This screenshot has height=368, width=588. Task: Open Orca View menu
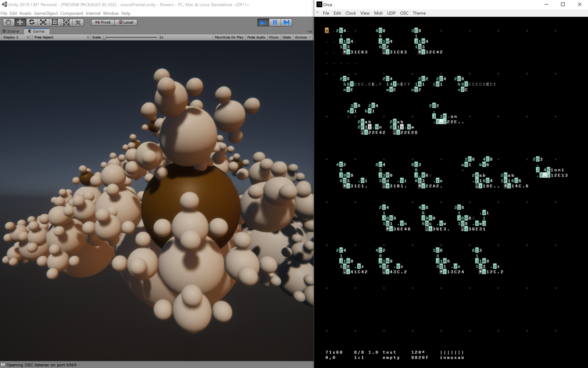(x=365, y=13)
